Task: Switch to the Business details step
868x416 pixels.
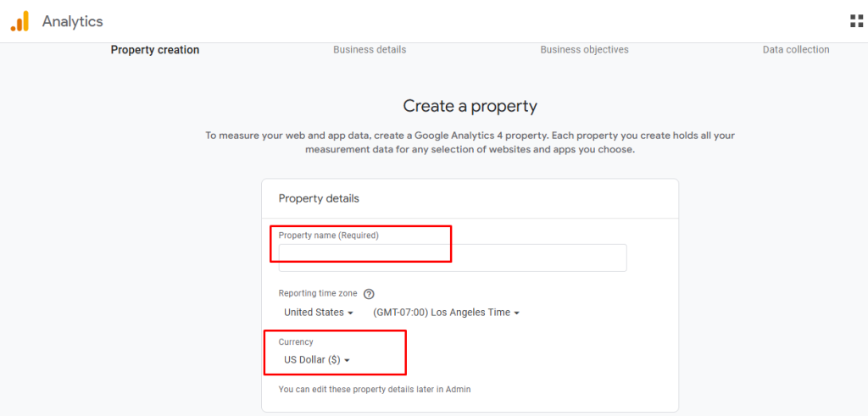Action: (370, 50)
